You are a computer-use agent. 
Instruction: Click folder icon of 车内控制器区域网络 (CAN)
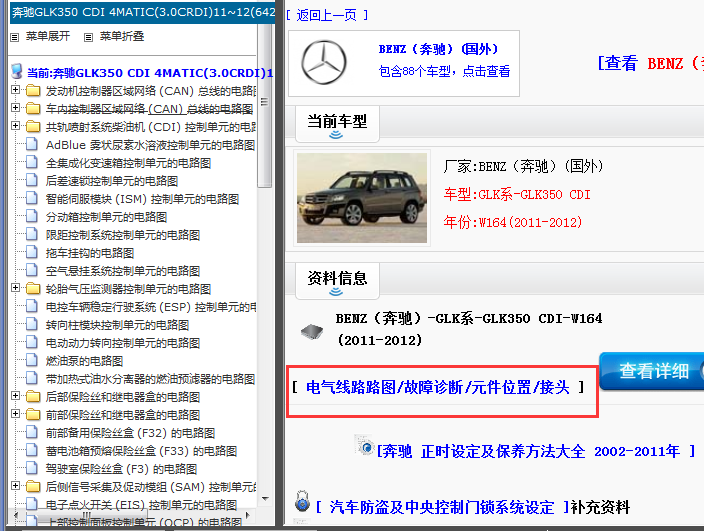point(33,109)
